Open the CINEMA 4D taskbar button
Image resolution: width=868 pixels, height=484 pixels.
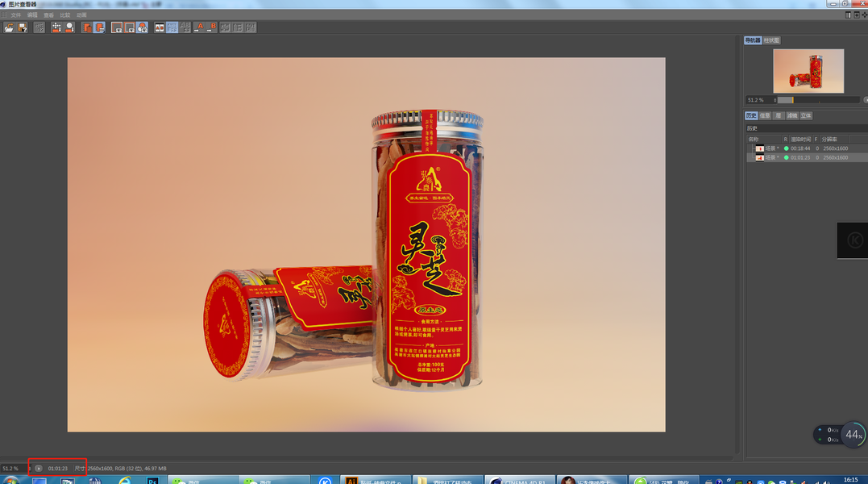coord(520,480)
